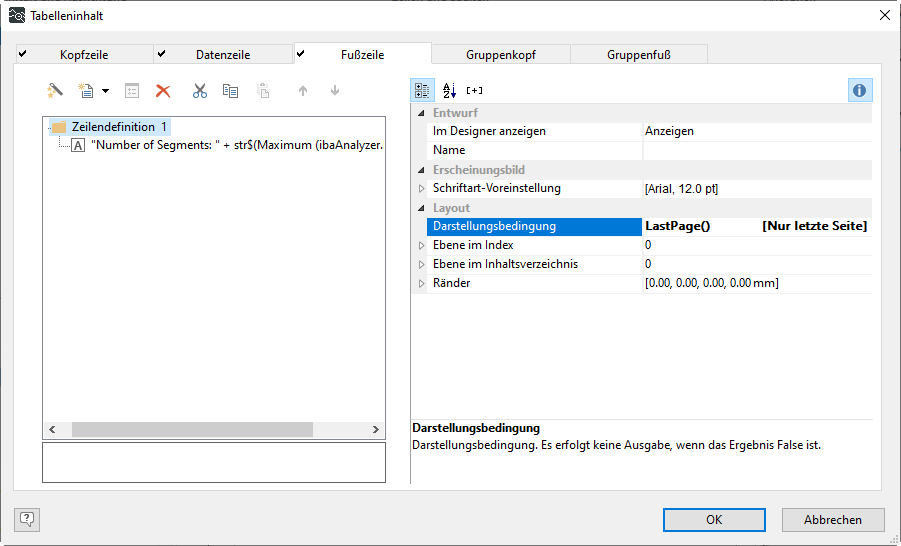The height and width of the screenshot is (546, 901).
Task: Toggle the blue info description icon
Action: [x=860, y=90]
